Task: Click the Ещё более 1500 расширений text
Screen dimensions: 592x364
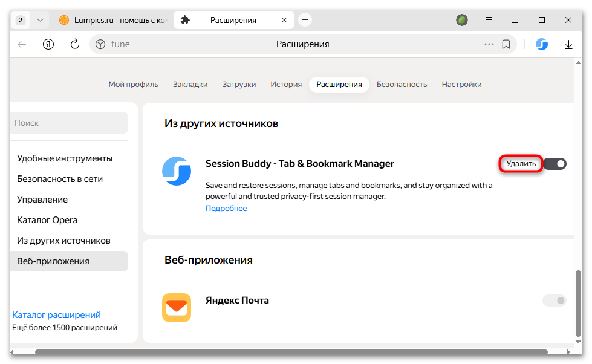Action: point(65,328)
